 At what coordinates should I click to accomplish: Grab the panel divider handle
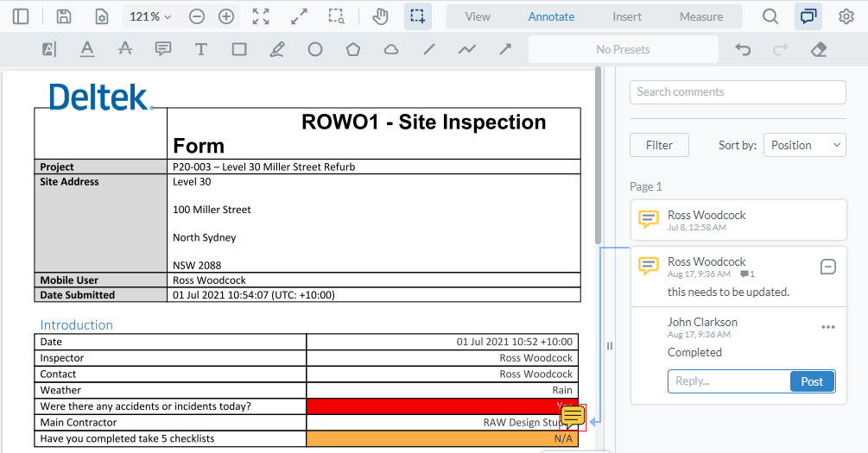point(610,346)
